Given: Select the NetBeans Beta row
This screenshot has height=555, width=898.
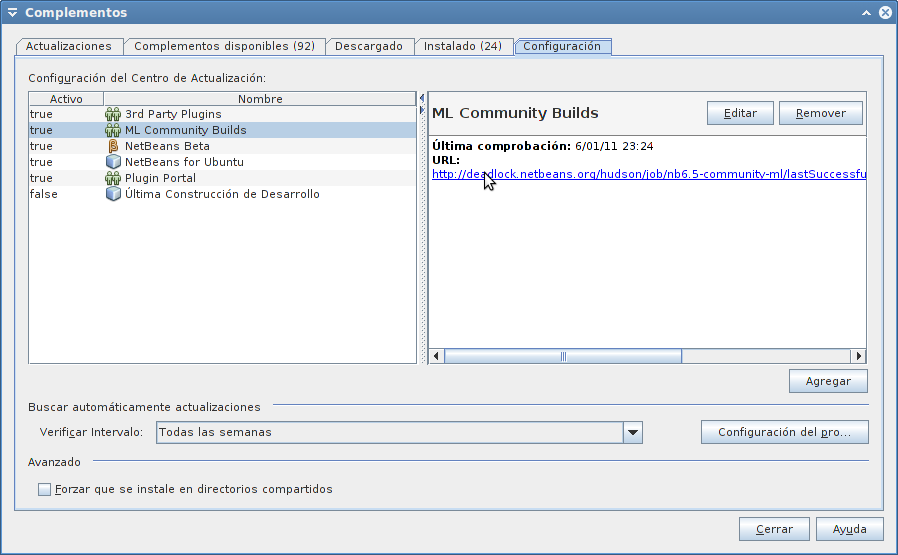Looking at the screenshot, I should (x=222, y=146).
